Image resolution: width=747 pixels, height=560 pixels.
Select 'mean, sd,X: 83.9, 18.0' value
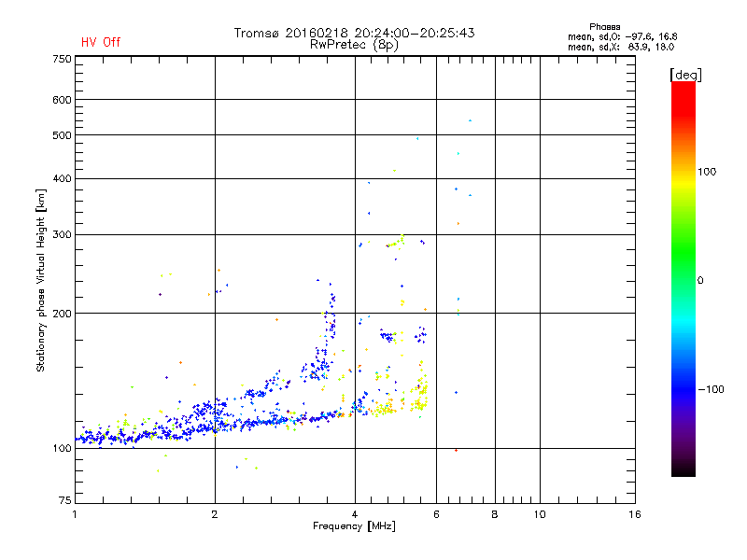point(621,47)
